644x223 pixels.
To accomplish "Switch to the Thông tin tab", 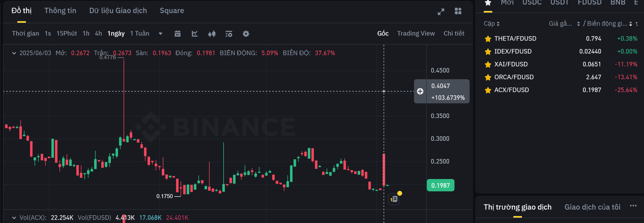I will tap(60, 11).
